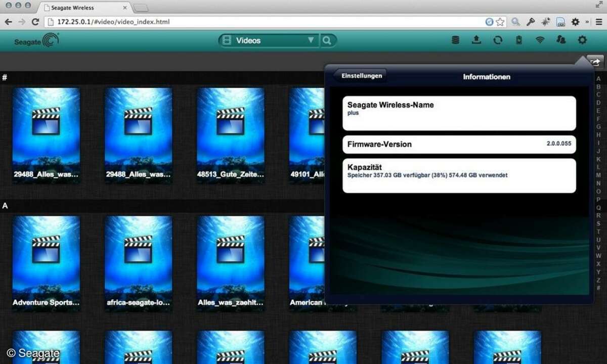Jump to letter G in the alphabet index
The image size is (607, 364).
click(x=598, y=127)
